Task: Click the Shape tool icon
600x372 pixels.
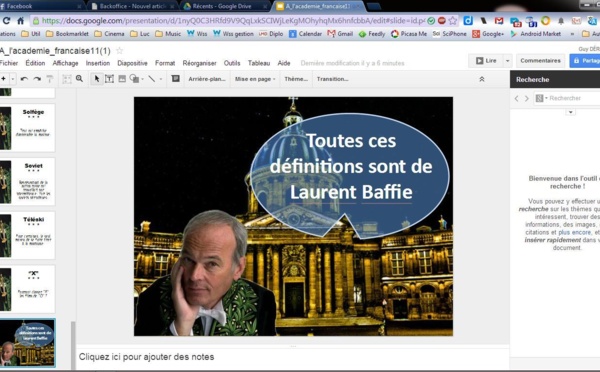Action: pos(134,79)
